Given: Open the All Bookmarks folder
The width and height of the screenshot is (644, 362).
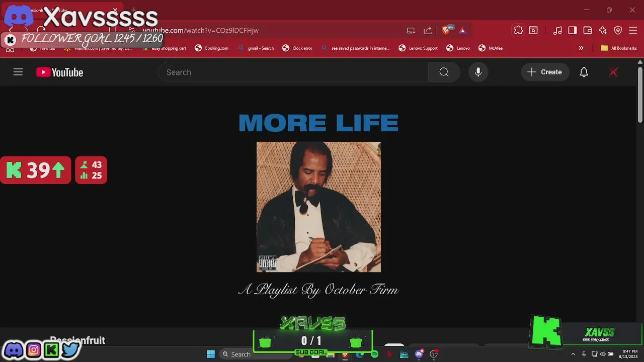Looking at the screenshot, I should tap(619, 48).
